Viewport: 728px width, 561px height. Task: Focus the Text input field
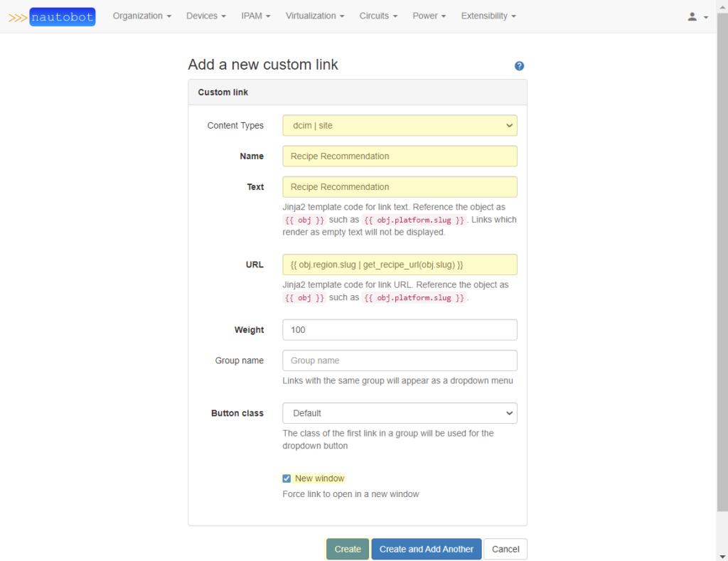click(400, 187)
